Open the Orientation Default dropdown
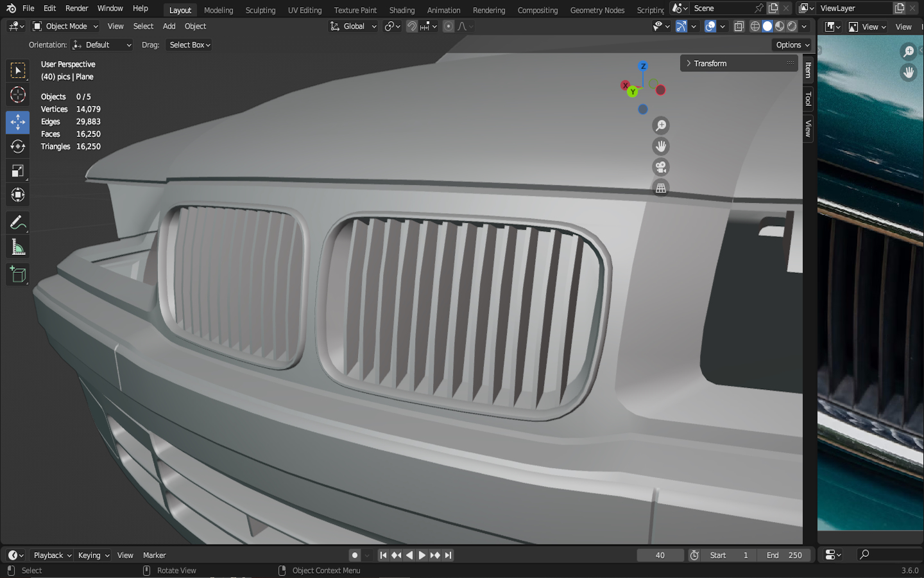The image size is (924, 578). coord(103,45)
